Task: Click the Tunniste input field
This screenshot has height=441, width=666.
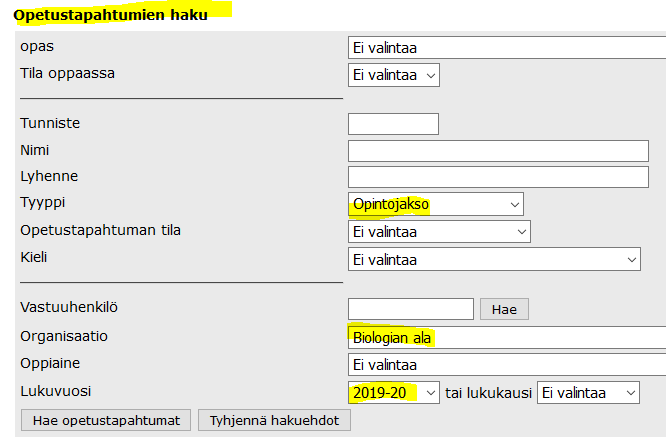Action: click(393, 124)
